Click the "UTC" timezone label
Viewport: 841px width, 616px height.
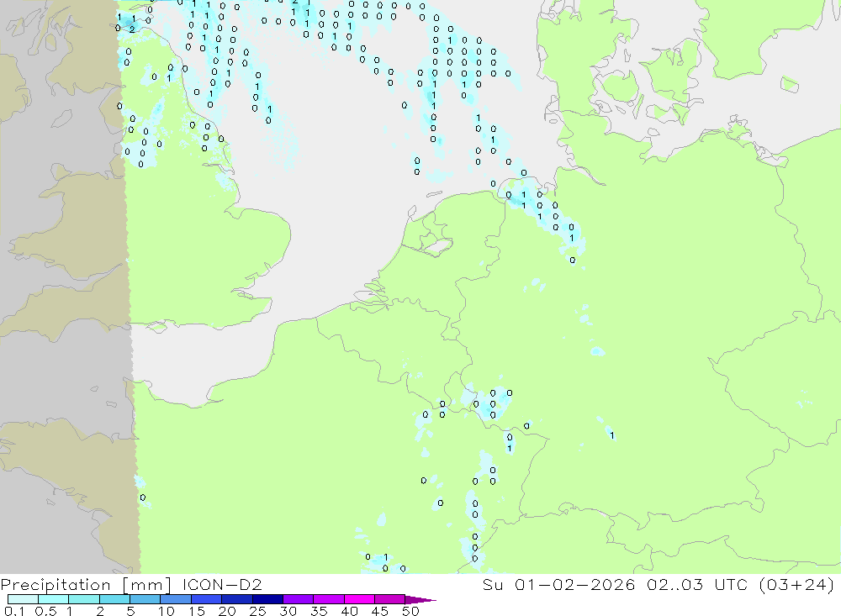pyautogui.click(x=731, y=585)
